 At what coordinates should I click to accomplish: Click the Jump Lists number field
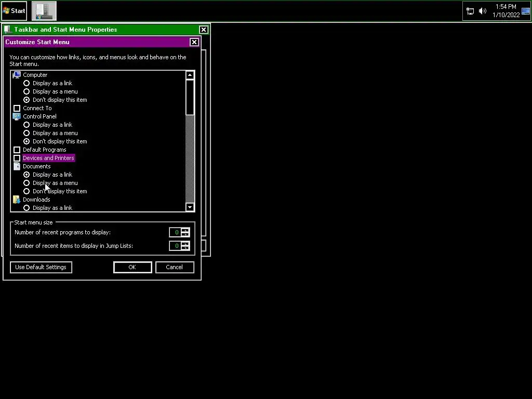click(175, 246)
